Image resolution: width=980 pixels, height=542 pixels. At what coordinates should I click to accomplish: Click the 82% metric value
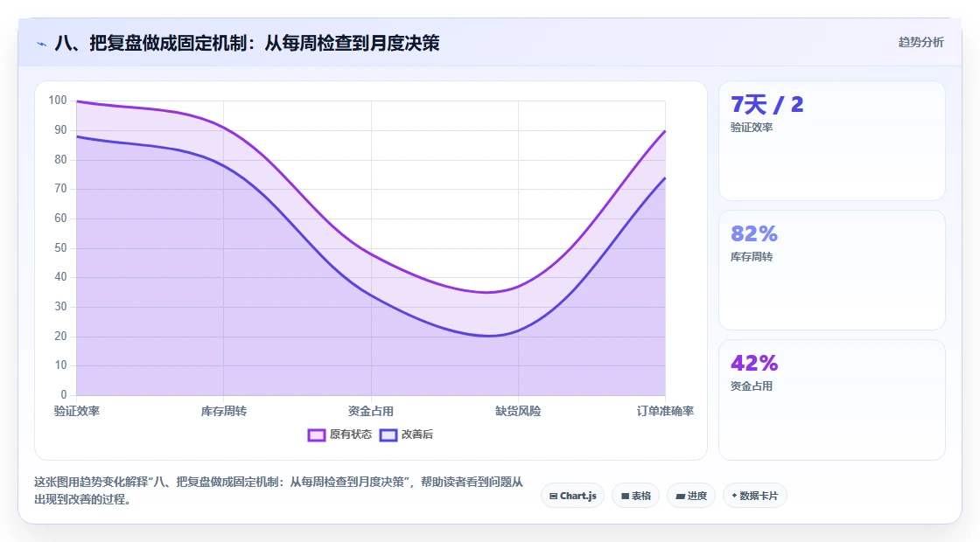[x=753, y=233]
